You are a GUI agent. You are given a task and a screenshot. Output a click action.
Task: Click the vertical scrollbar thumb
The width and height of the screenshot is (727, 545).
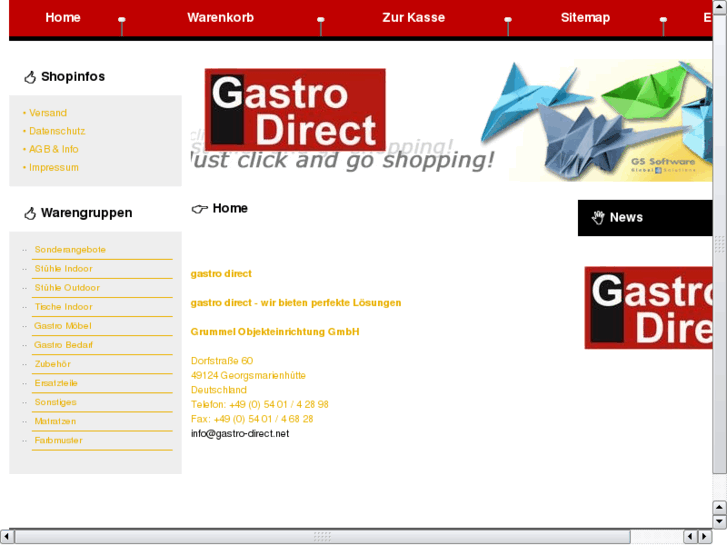tap(720, 244)
